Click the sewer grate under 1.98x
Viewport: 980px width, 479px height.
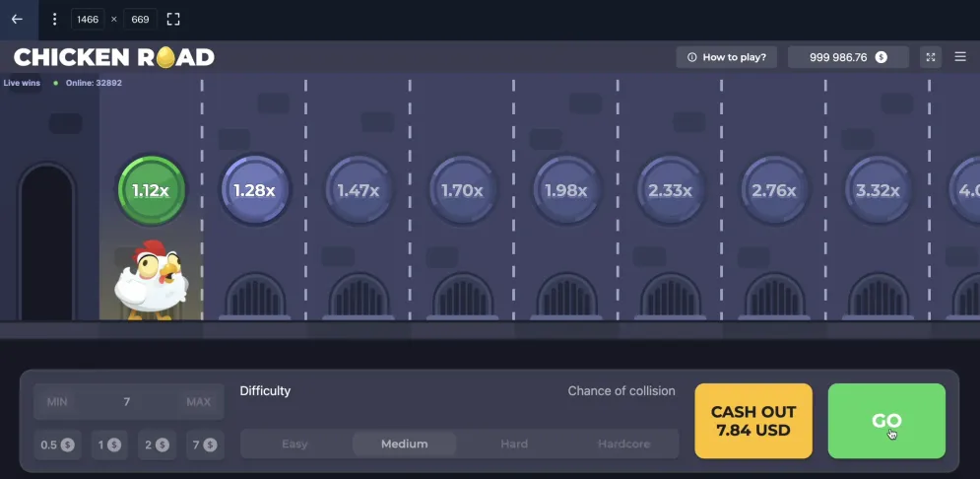point(566,297)
